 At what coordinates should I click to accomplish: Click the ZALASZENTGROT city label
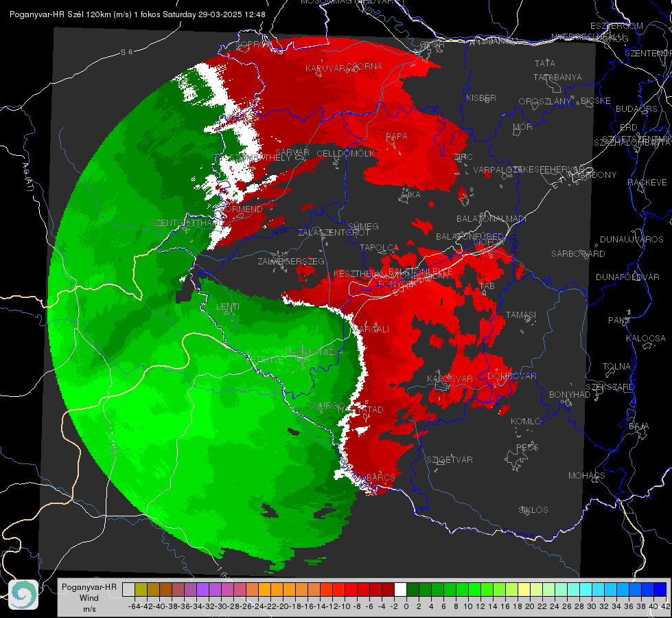tap(334, 233)
